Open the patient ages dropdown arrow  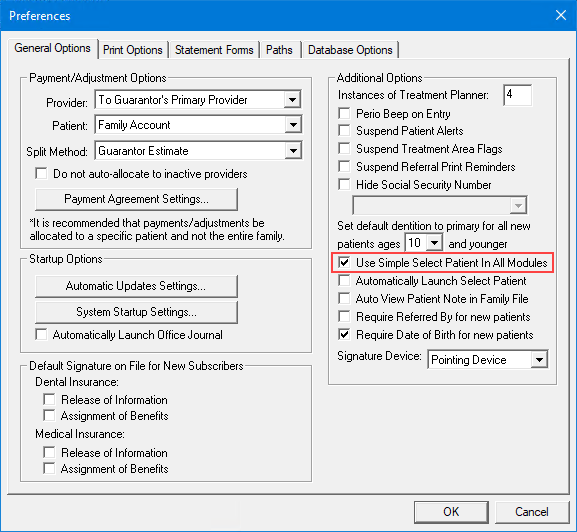434,243
